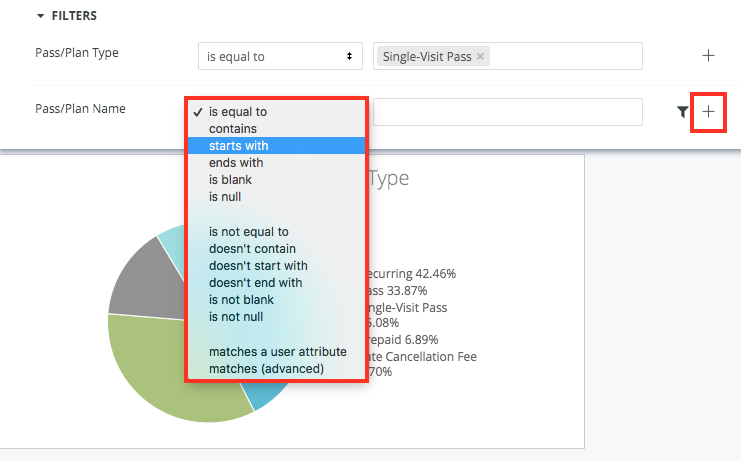Add filter with Pass/Plan Name plus icon

708,111
